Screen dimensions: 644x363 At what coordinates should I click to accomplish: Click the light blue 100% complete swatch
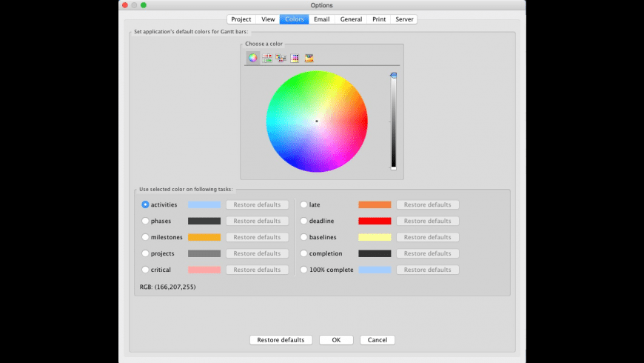pyautogui.click(x=375, y=270)
